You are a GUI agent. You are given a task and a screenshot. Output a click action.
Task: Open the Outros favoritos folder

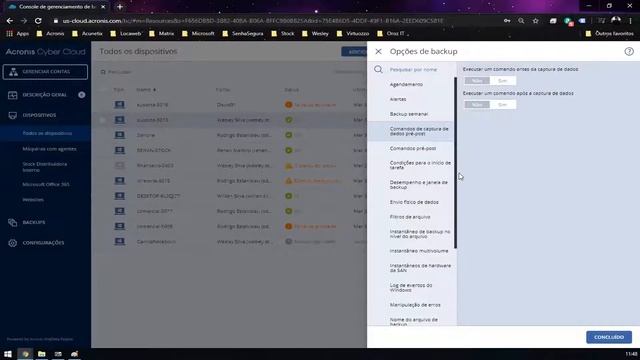610,33
